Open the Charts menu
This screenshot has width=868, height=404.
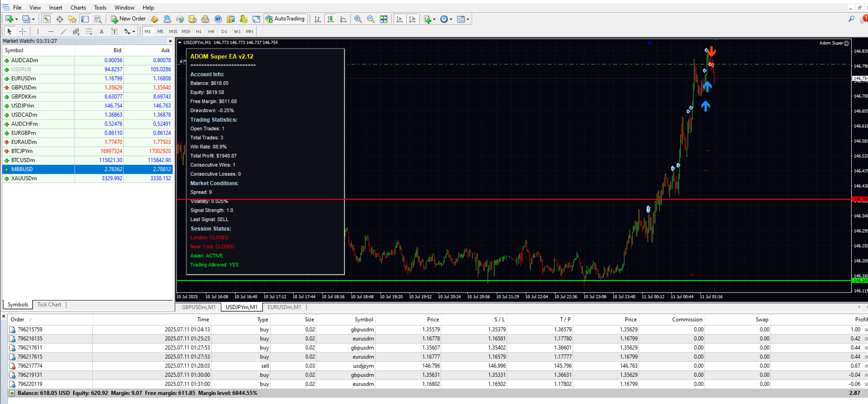[x=78, y=8]
